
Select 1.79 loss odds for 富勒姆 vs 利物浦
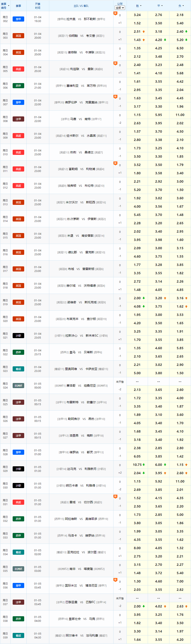180,165
